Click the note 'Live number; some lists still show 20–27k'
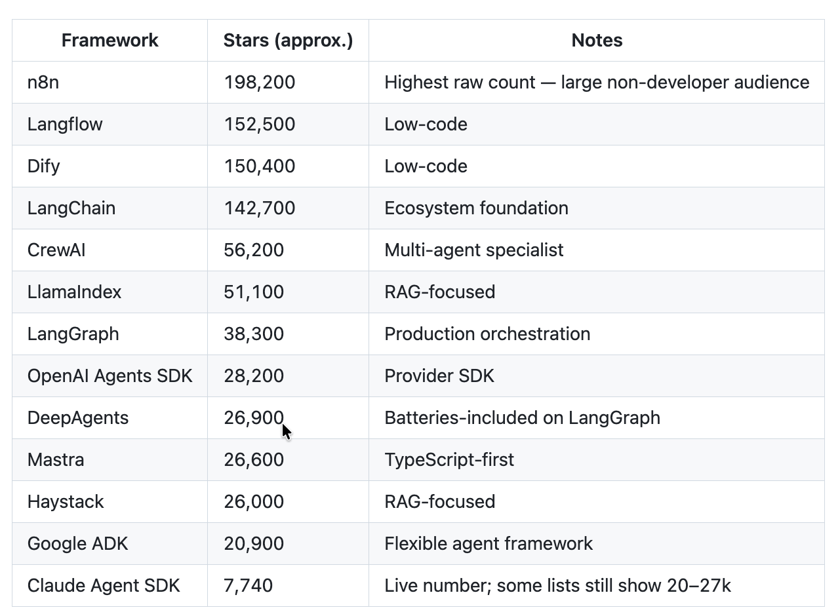This screenshot has height=616, width=840. click(x=558, y=586)
